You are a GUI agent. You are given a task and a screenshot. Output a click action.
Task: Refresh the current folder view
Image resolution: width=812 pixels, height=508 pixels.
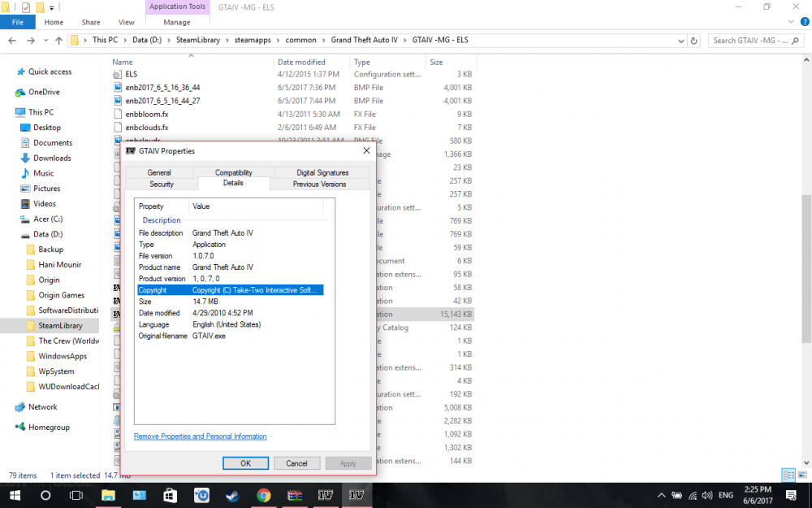coord(694,41)
